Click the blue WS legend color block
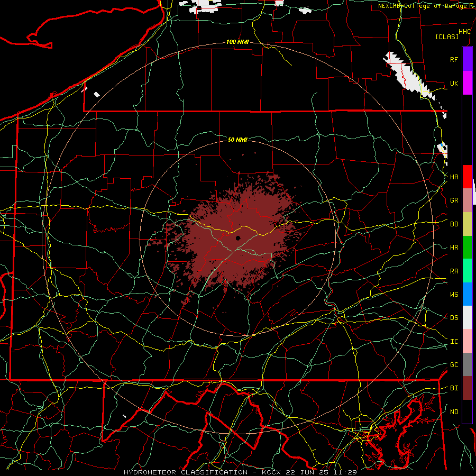 (x=467, y=294)
